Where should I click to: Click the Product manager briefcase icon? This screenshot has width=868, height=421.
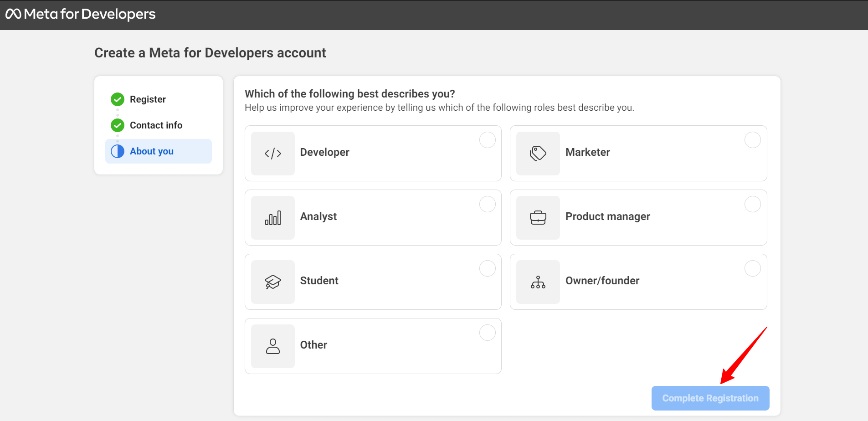click(538, 218)
